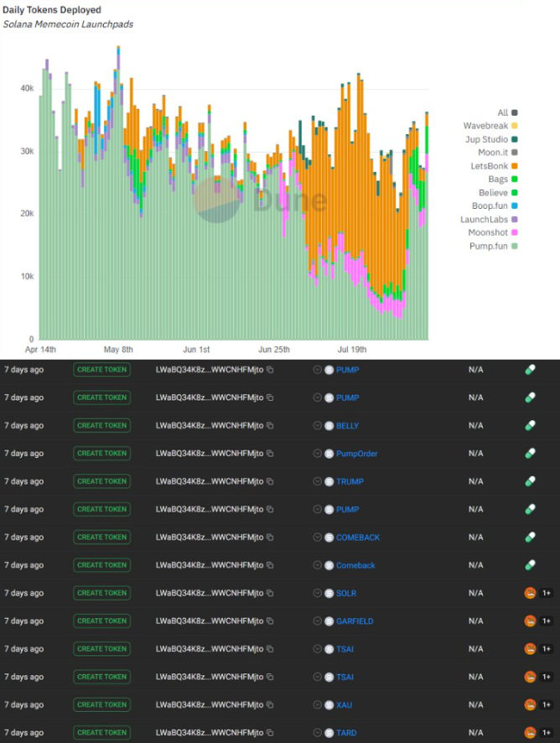The image size is (560, 743).
Task: Click the Jup Studio color swatch in the legend
Action: [x=514, y=139]
